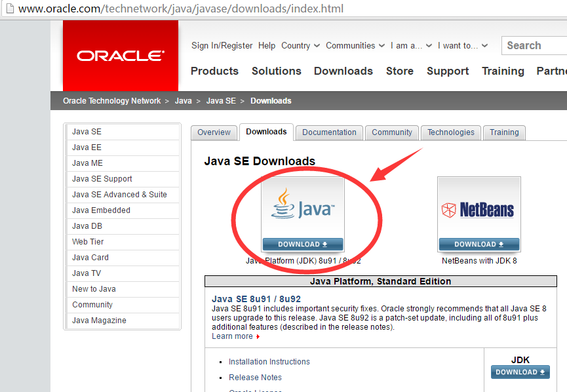Click Installation Instructions link
This screenshot has width=567, height=392.
pos(269,362)
